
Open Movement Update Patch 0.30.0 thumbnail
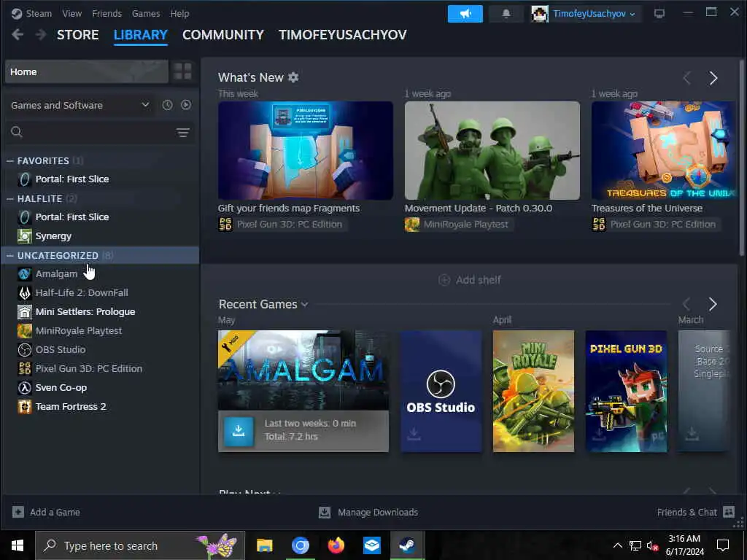coord(492,150)
